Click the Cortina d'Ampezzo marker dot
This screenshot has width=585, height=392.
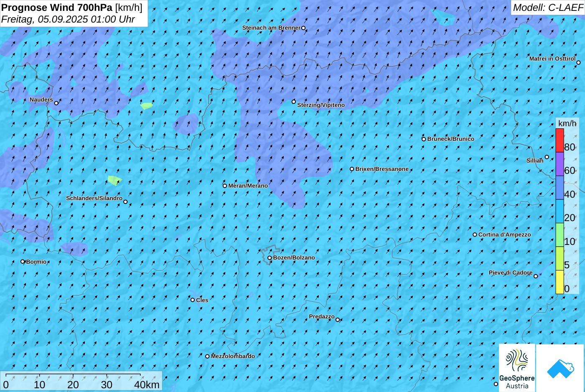click(x=475, y=234)
